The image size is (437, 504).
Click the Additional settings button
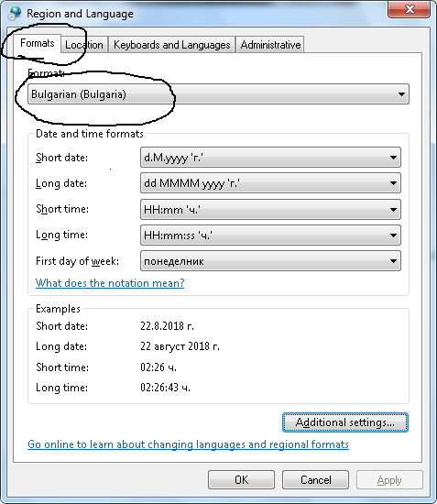(x=345, y=422)
